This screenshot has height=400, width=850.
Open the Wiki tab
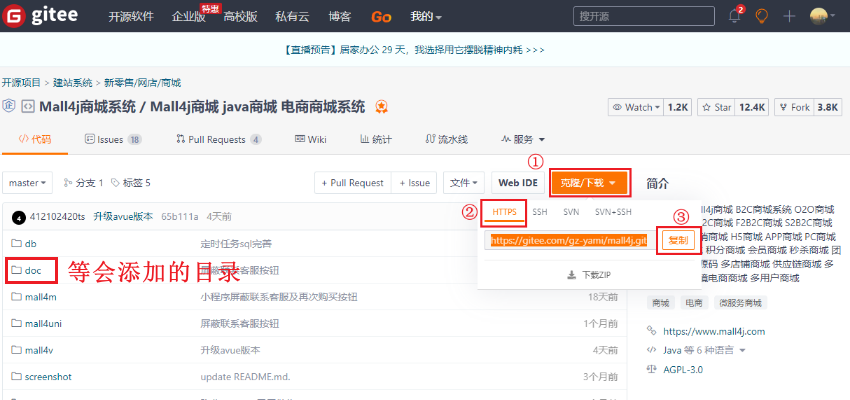click(311, 140)
